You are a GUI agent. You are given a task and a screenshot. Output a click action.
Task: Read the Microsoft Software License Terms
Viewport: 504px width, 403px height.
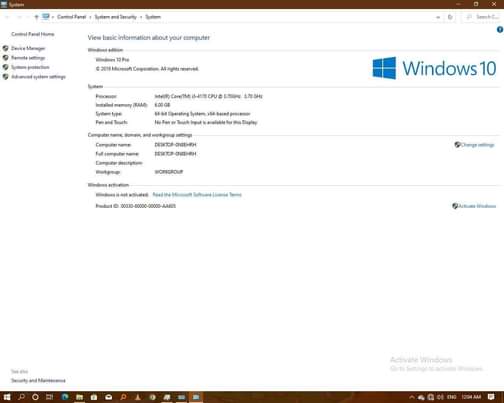pyautogui.click(x=197, y=195)
